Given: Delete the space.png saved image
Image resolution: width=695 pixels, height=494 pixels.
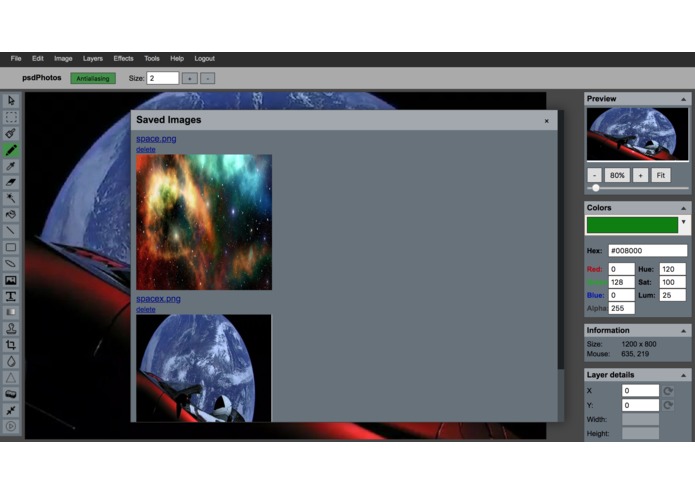Looking at the screenshot, I should point(146,149).
